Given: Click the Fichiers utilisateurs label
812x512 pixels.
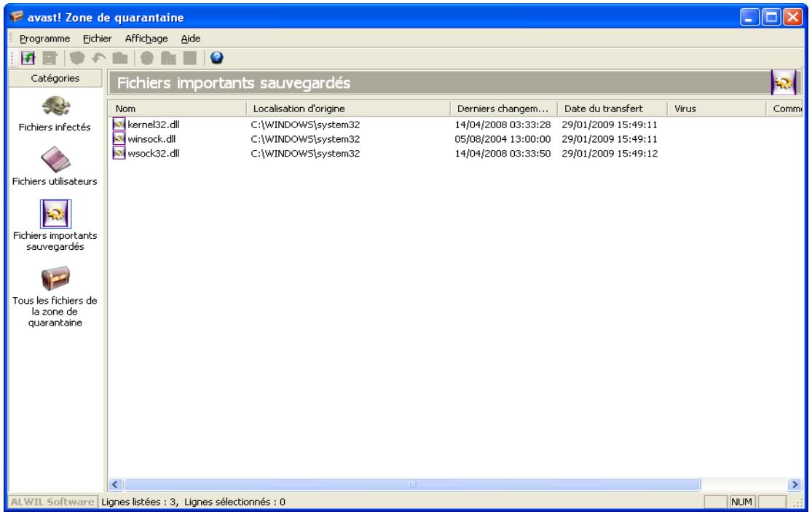Looking at the screenshot, I should [x=55, y=181].
